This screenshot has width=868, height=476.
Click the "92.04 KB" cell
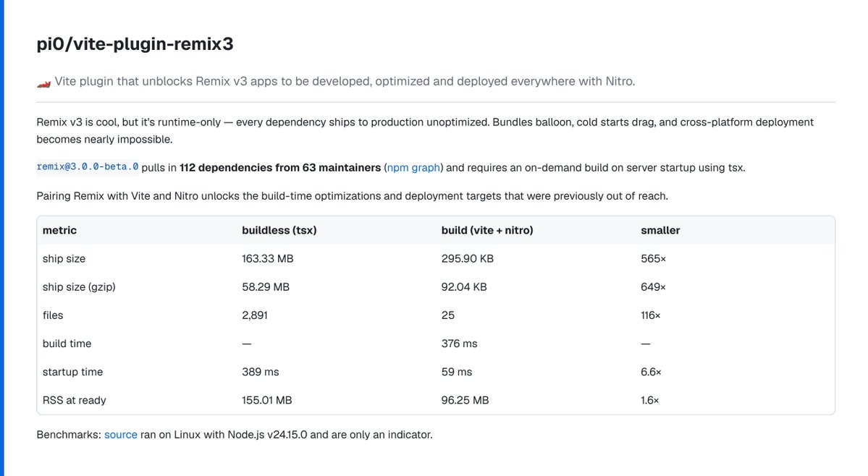[x=464, y=287]
